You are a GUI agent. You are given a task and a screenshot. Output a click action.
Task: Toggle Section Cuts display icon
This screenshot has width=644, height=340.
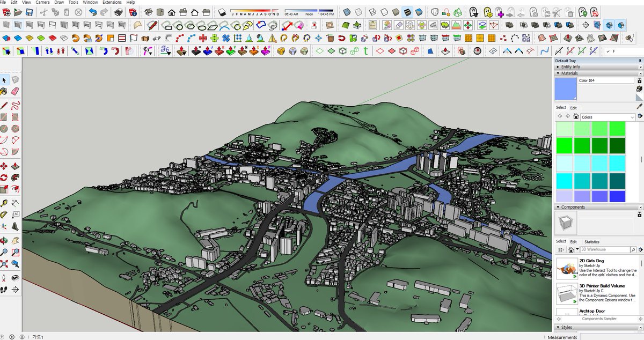point(609,25)
